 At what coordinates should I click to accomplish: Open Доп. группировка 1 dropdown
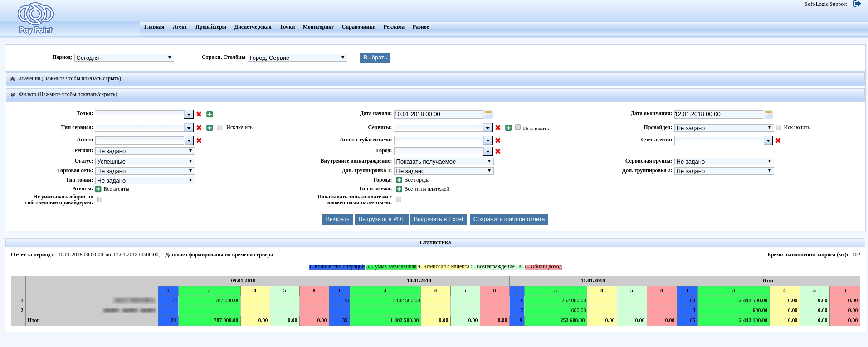[444, 171]
